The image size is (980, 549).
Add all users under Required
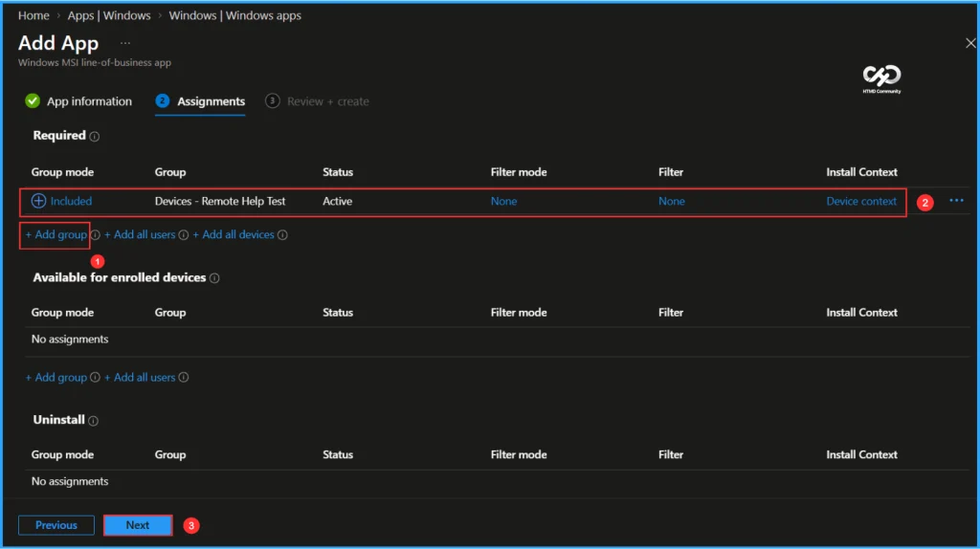coord(140,235)
